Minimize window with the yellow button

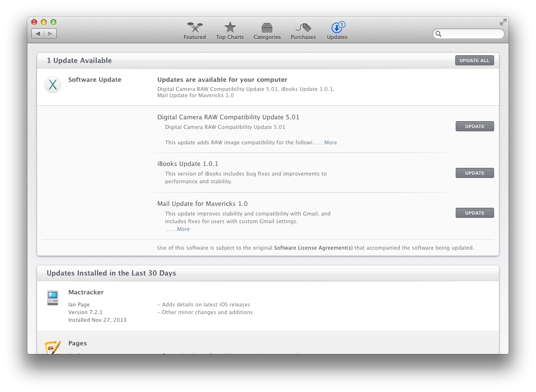(x=44, y=22)
